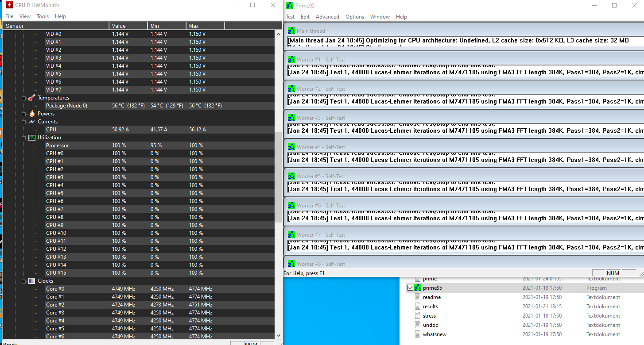Select the prime text document icon
644x345 pixels.
point(418,279)
